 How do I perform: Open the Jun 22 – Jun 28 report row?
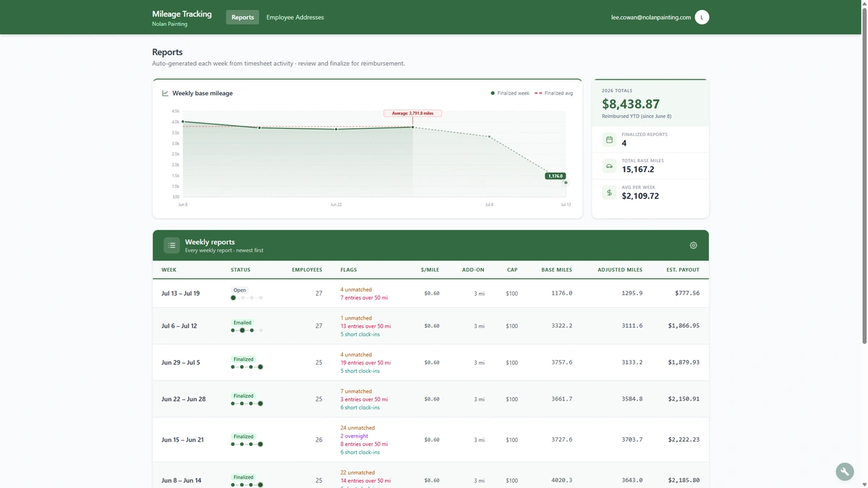[430, 399]
